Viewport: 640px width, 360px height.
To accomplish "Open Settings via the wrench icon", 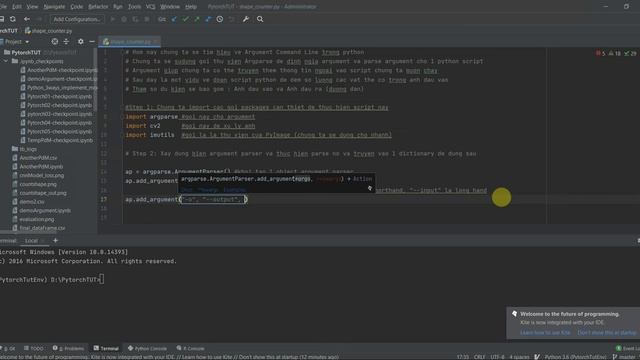I will click(246, 19).
